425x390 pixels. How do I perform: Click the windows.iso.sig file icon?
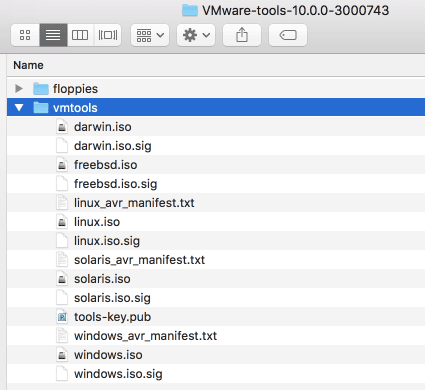(x=62, y=374)
